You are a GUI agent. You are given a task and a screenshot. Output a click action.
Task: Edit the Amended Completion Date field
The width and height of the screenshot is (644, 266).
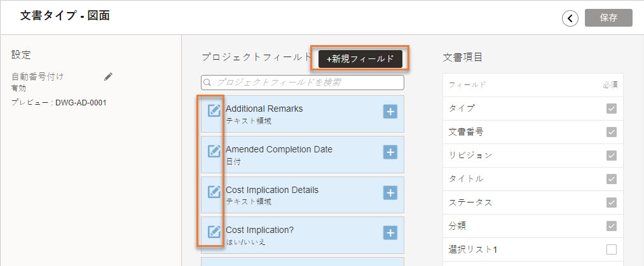click(x=214, y=151)
